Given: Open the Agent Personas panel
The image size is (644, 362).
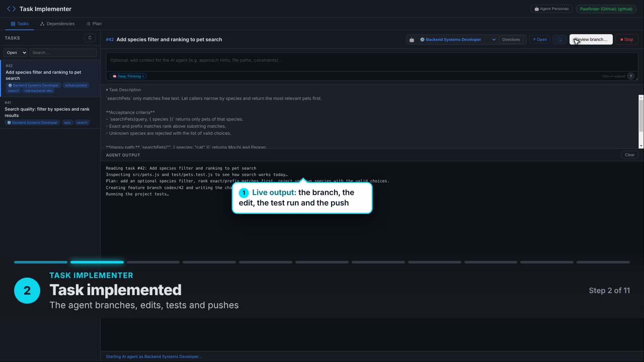Looking at the screenshot, I should 551,9.
